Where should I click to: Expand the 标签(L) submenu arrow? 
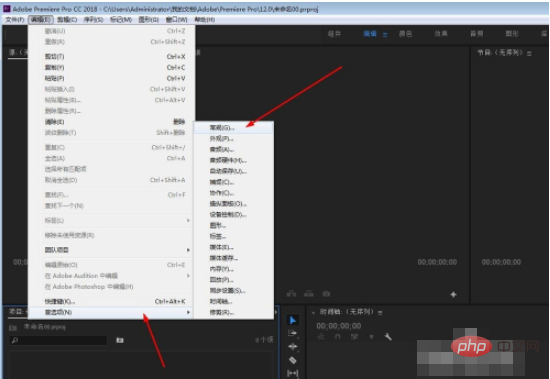[188, 220]
